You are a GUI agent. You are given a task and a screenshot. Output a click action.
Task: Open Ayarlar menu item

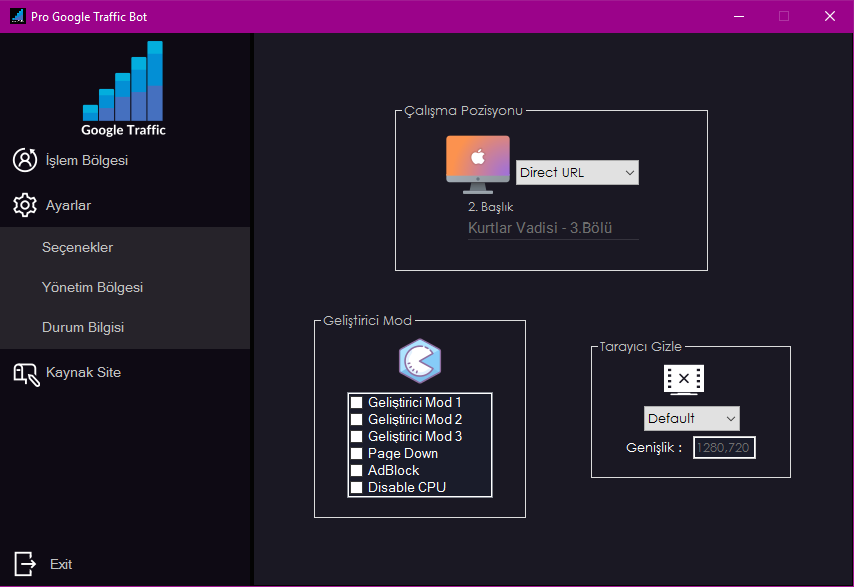point(68,205)
